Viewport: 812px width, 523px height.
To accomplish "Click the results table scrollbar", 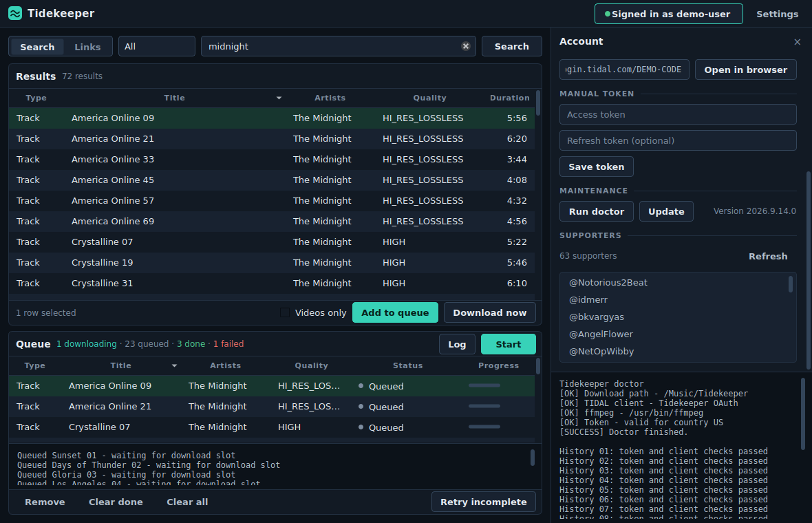I will point(537,103).
